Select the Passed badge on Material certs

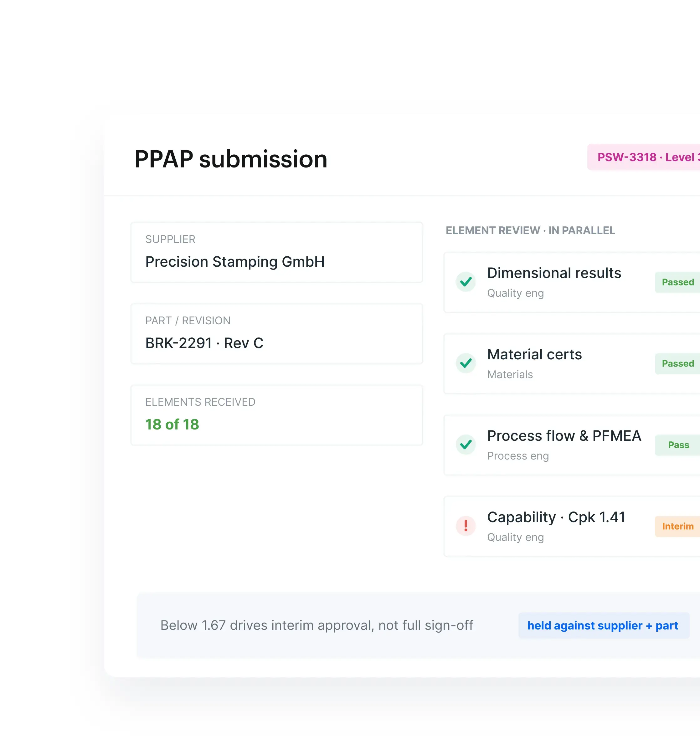677,363
